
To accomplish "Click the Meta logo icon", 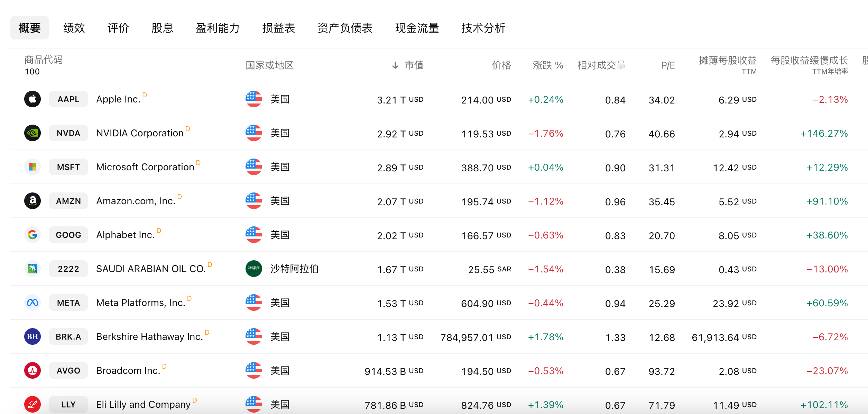I will point(33,303).
